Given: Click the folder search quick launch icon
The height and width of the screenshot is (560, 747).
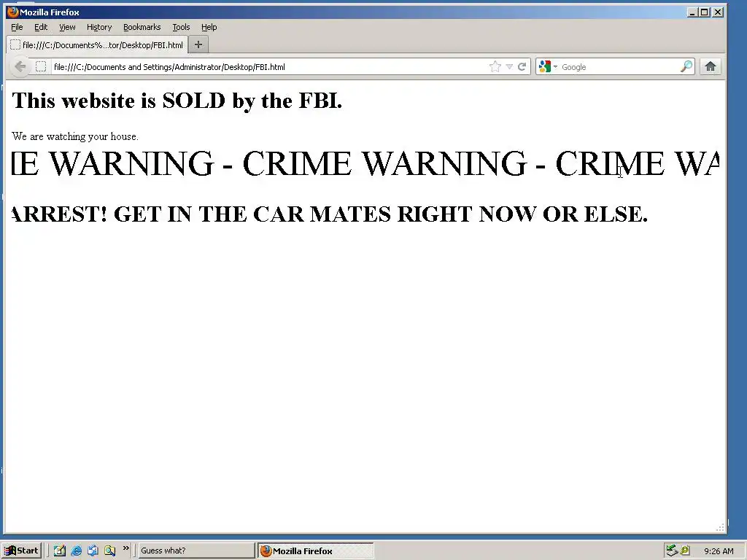Looking at the screenshot, I should tap(109, 551).
